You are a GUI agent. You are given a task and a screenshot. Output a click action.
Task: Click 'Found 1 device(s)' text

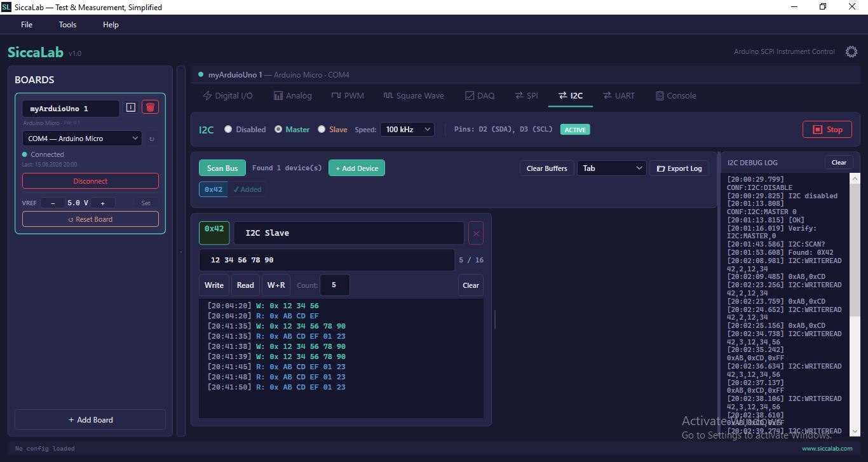(287, 168)
